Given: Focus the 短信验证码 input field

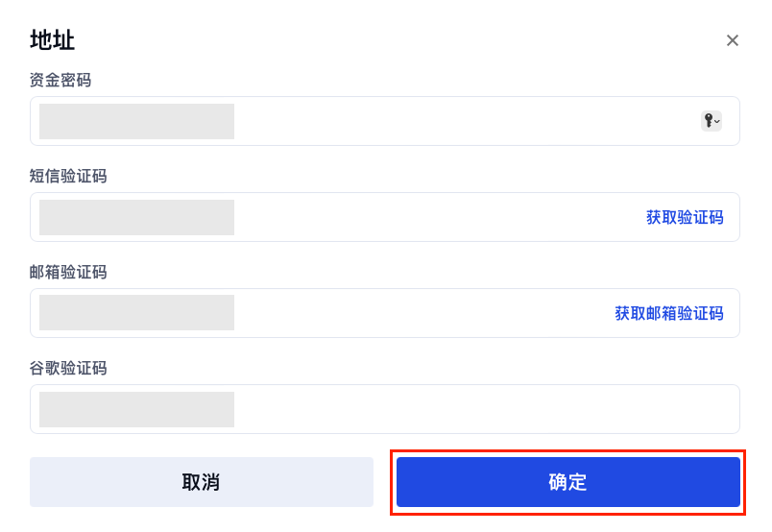Looking at the screenshot, I should coord(432,217).
